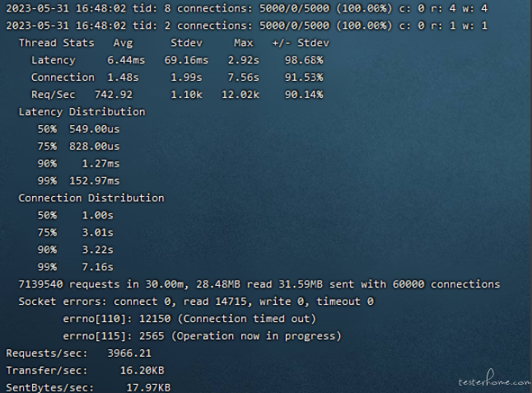
Task: Click the '98.68%' latency stdev percentage
Action: [304, 60]
